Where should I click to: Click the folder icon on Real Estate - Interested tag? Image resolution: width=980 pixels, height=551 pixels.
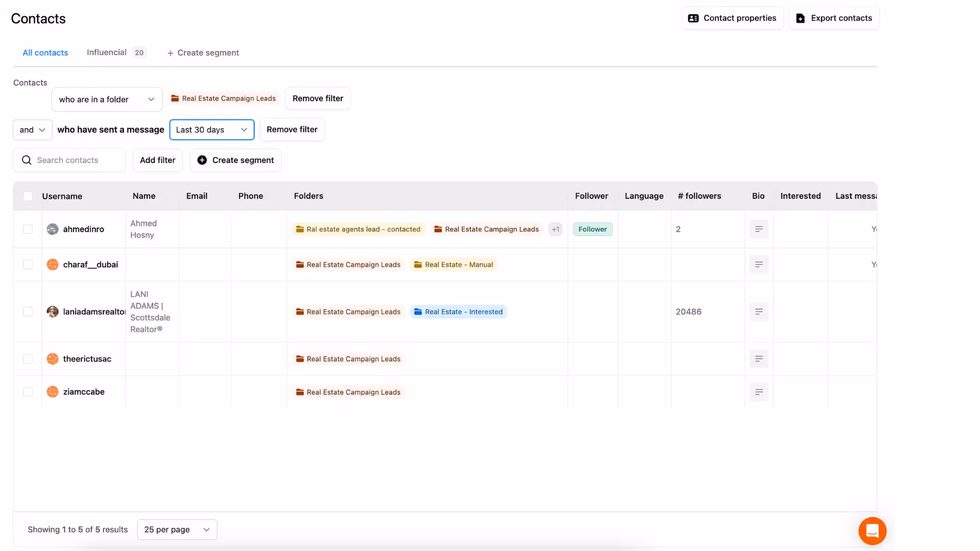417,311
